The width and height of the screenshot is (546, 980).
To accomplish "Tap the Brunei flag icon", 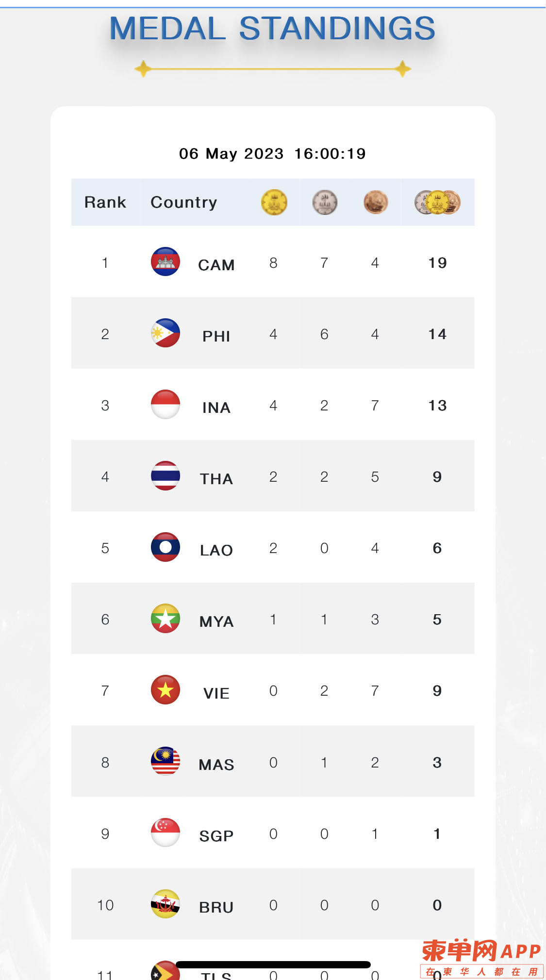I will click(x=165, y=904).
